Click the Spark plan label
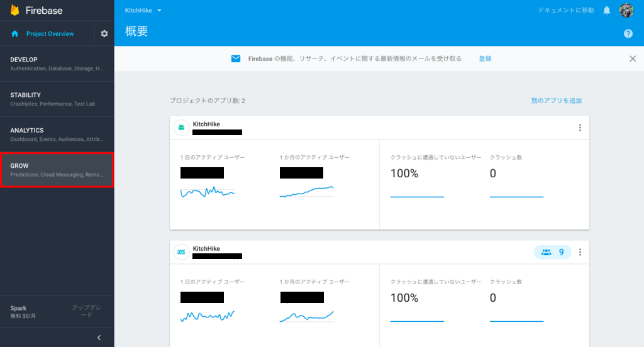Viewport: 644px width, 347px height. (18, 308)
